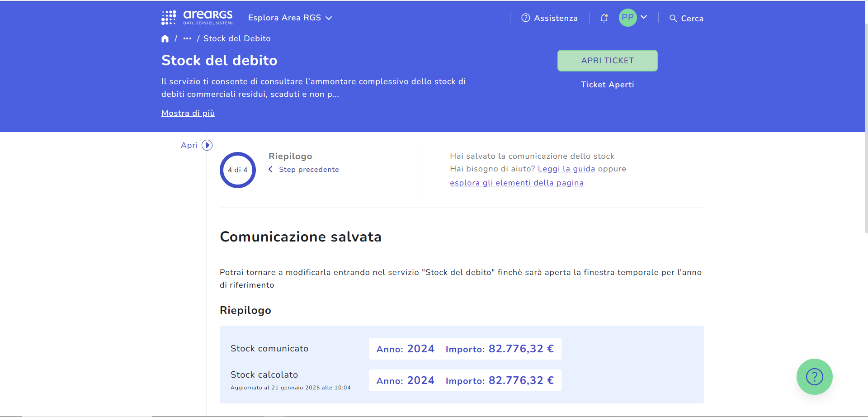Expand the breadcrumb ellipsis menu
868x417 pixels.
coord(187,39)
